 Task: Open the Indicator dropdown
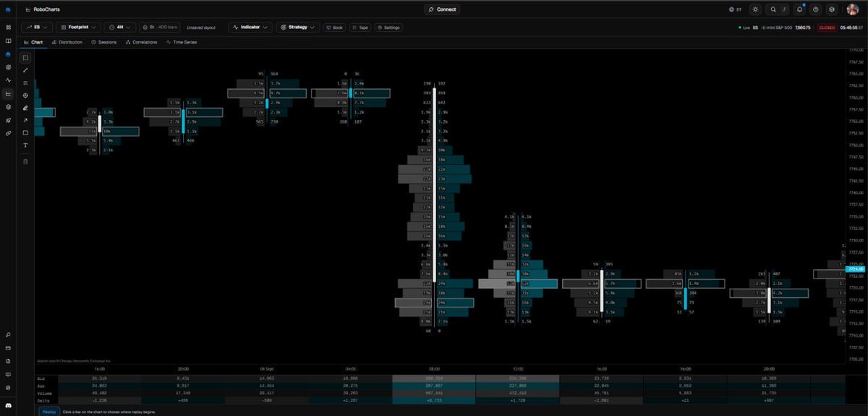coord(250,27)
